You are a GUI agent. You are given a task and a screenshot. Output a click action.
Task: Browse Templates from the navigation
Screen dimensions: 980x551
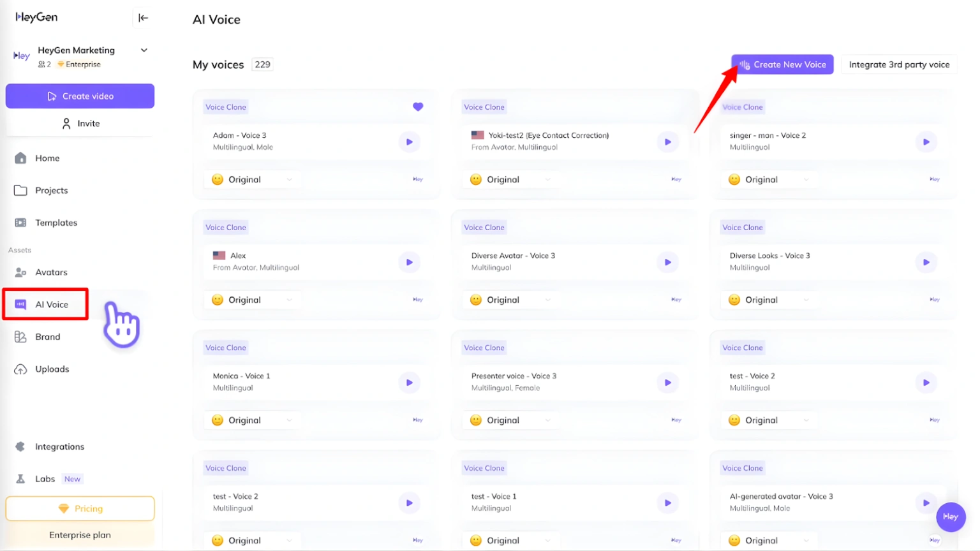click(56, 223)
